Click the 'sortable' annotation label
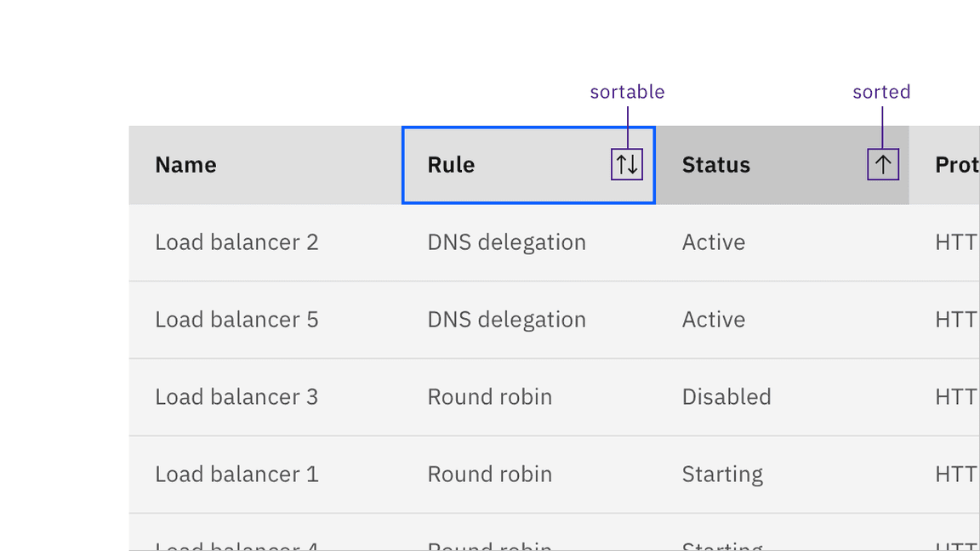This screenshot has height=551, width=980. click(627, 92)
